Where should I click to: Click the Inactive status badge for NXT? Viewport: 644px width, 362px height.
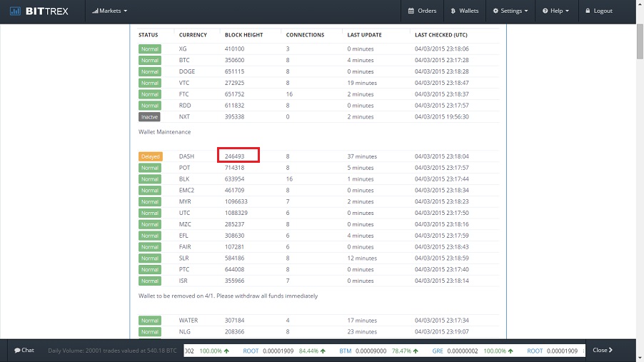pyautogui.click(x=149, y=117)
